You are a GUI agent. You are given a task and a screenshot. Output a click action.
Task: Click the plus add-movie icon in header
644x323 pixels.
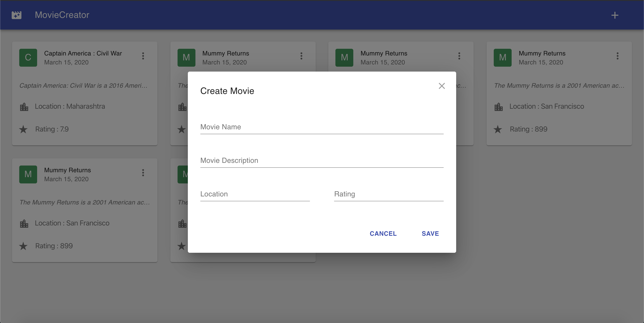coord(615,15)
